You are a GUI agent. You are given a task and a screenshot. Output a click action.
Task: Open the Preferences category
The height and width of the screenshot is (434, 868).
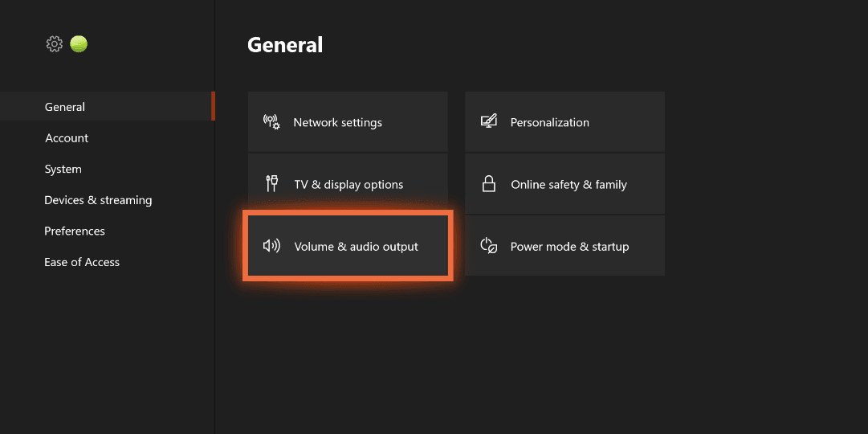tap(75, 231)
